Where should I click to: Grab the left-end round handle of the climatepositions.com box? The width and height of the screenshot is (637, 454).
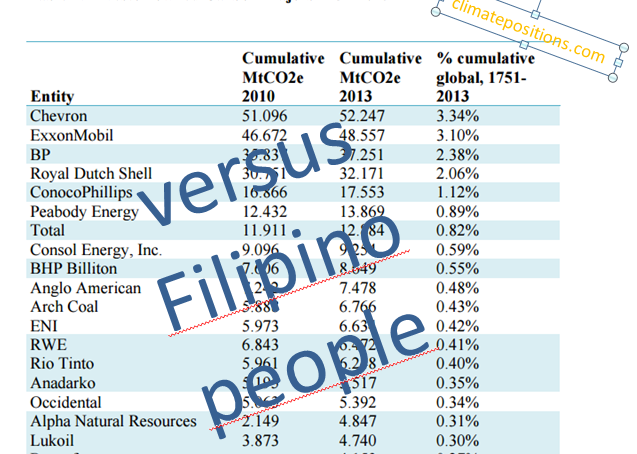pyautogui.click(x=436, y=12)
